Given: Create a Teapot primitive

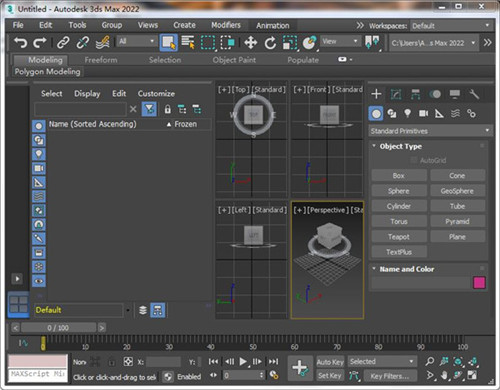Looking at the screenshot, I should pyautogui.click(x=399, y=237).
